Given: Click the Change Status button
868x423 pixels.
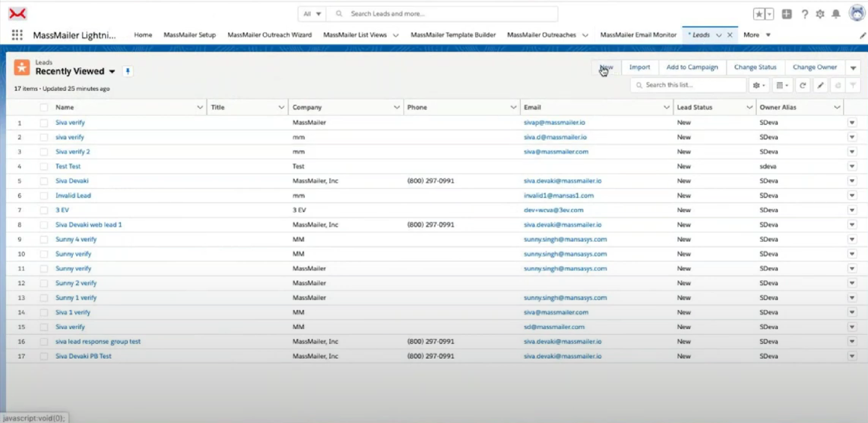Looking at the screenshot, I should pos(755,67).
